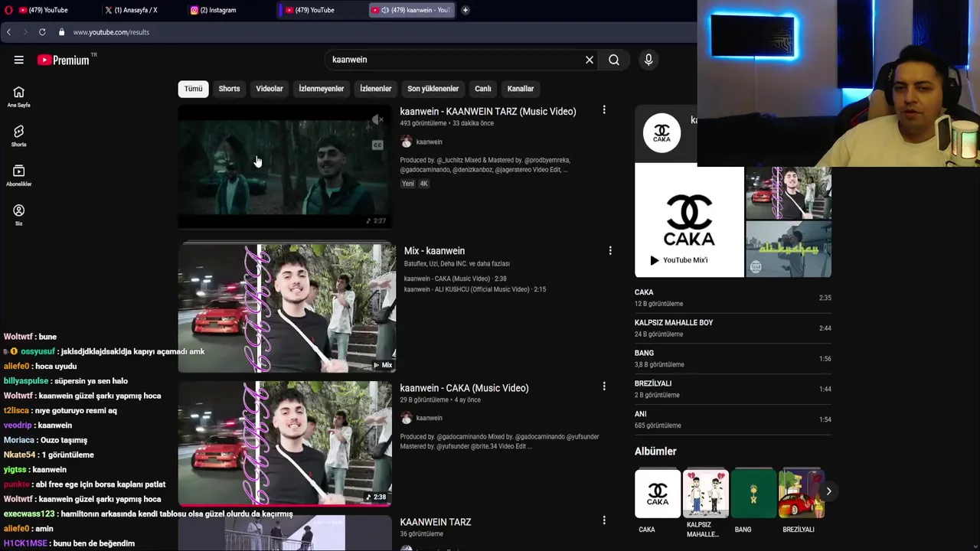The image size is (980, 551).
Task: Open ALI KUSHCU Official Music Video line
Action: pos(475,289)
